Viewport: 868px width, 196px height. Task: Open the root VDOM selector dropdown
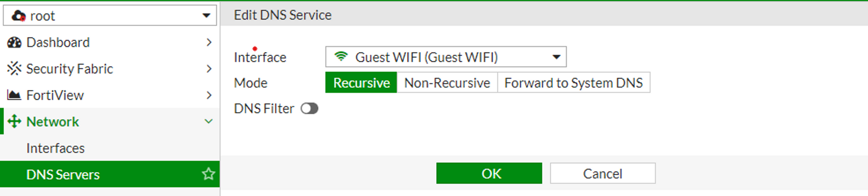(110, 16)
